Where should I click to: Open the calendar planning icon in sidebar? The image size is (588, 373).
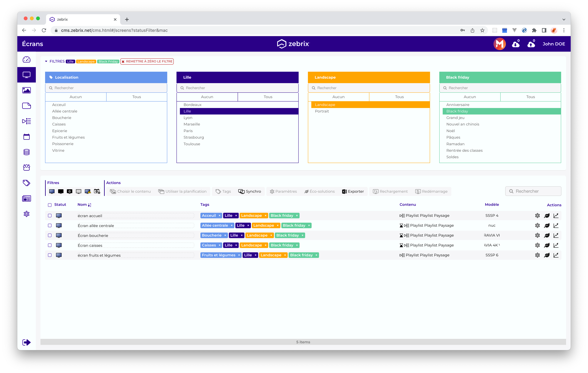click(x=26, y=137)
